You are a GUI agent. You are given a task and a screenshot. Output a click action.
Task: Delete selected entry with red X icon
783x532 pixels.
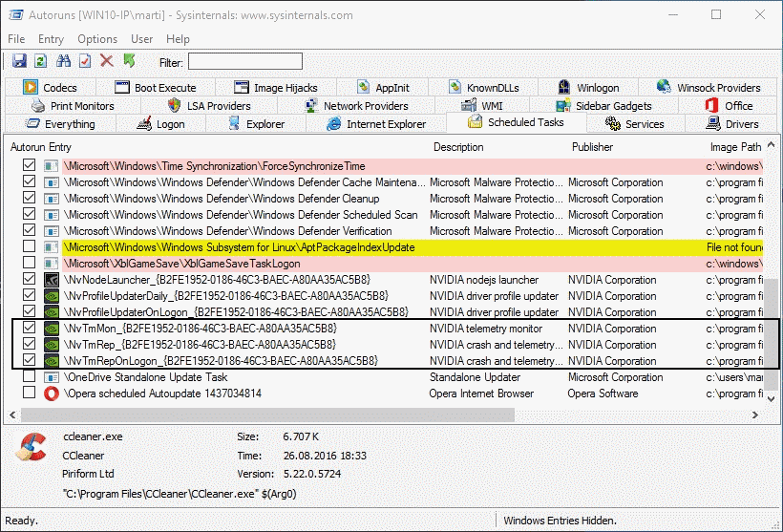pyautogui.click(x=107, y=61)
